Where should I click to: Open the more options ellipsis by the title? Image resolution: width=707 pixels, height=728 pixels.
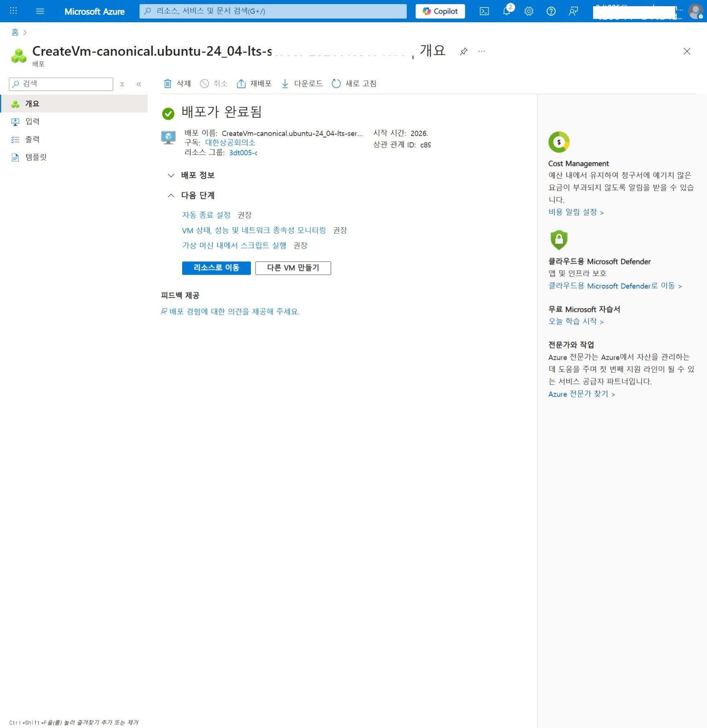482,51
